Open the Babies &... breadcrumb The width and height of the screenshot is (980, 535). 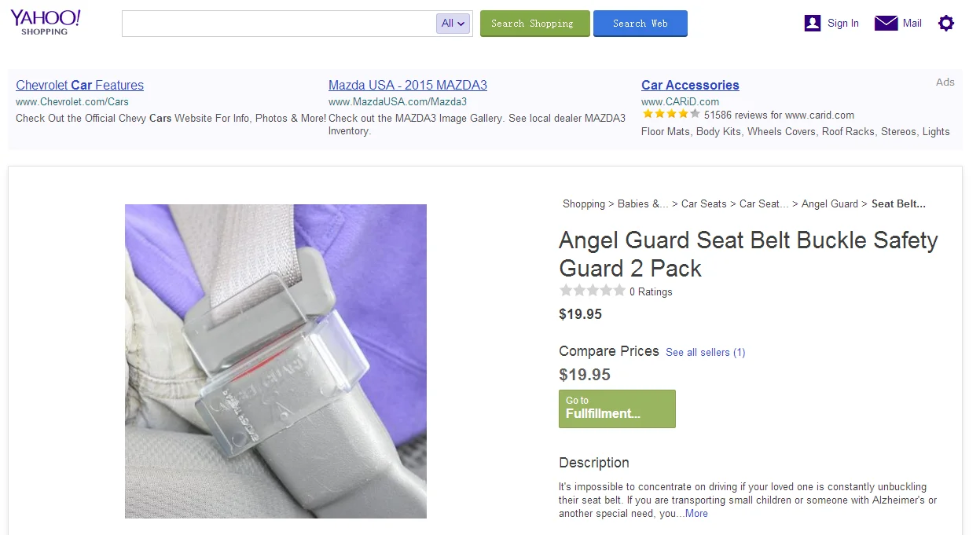(643, 204)
